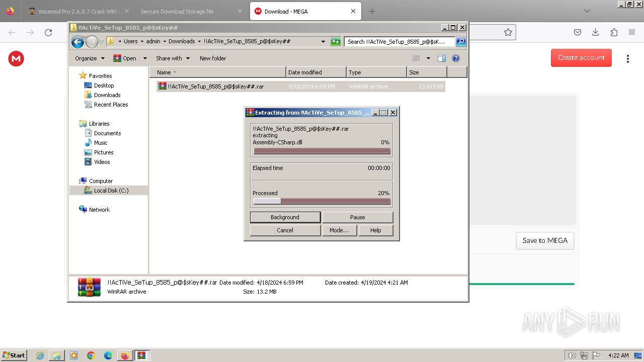The image size is (644, 362).
Task: Toggle the preview pane icon
Action: (x=441, y=58)
